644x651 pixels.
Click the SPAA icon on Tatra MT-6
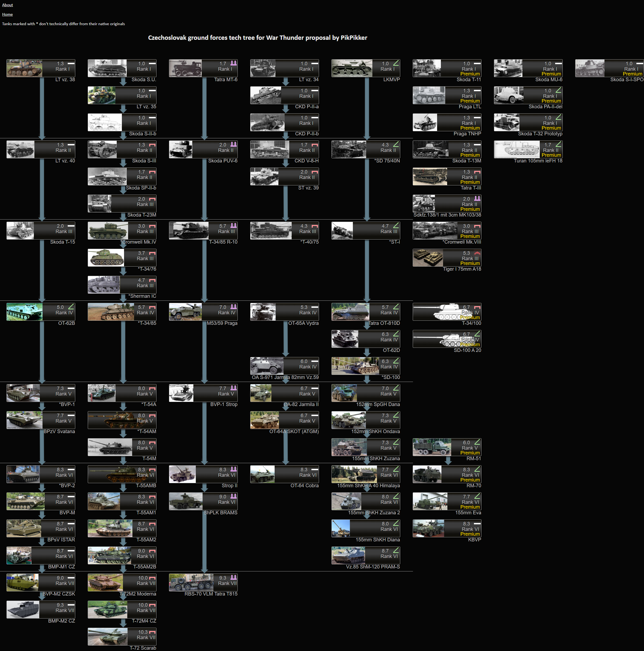click(x=233, y=63)
